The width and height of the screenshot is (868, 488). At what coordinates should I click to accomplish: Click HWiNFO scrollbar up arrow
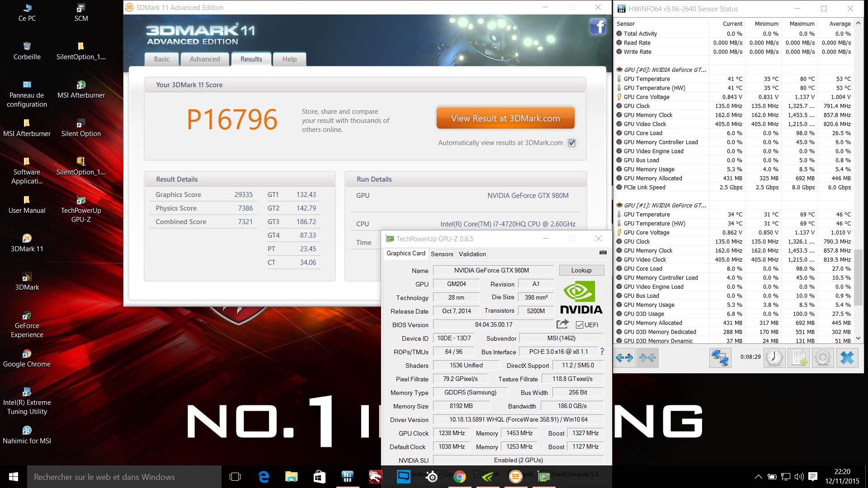point(858,23)
